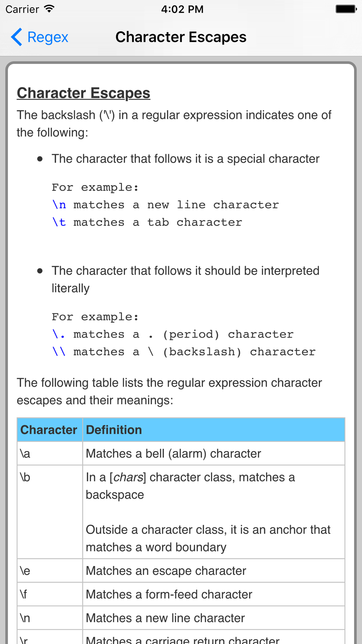Screen dimensions: 362x644
Task: Tap the blue \. code example
Action: point(59,334)
